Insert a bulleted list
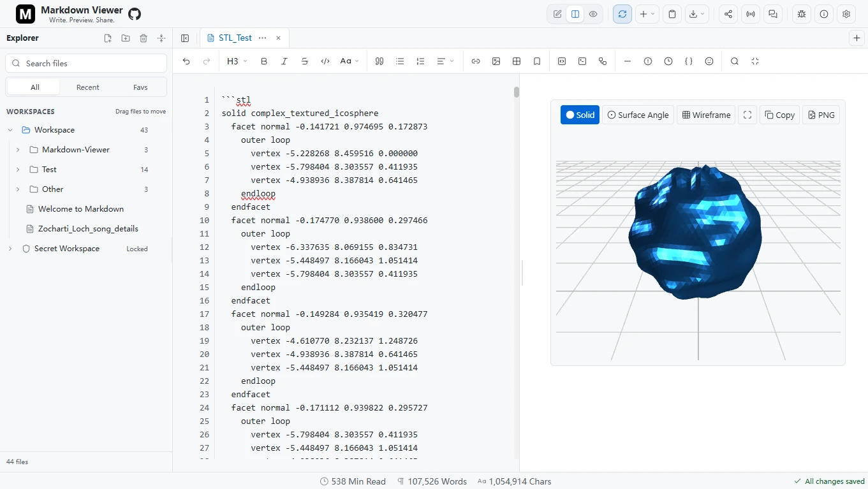 tap(400, 61)
